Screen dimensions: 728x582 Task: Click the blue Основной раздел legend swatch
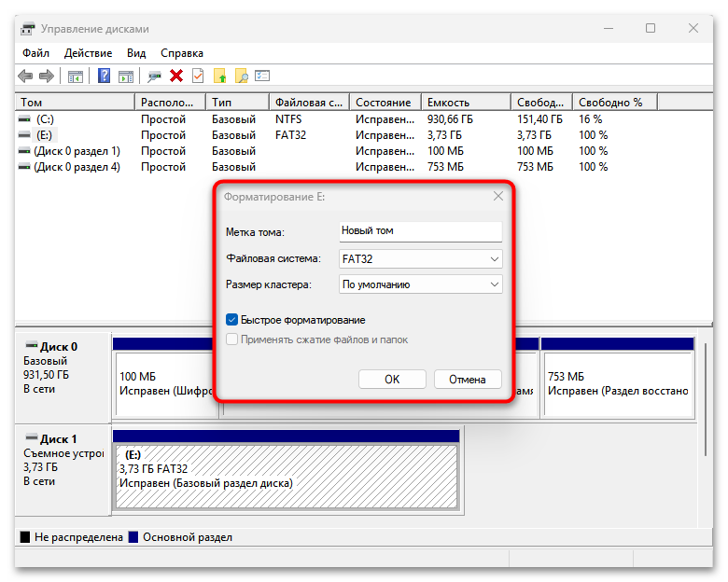point(133,537)
